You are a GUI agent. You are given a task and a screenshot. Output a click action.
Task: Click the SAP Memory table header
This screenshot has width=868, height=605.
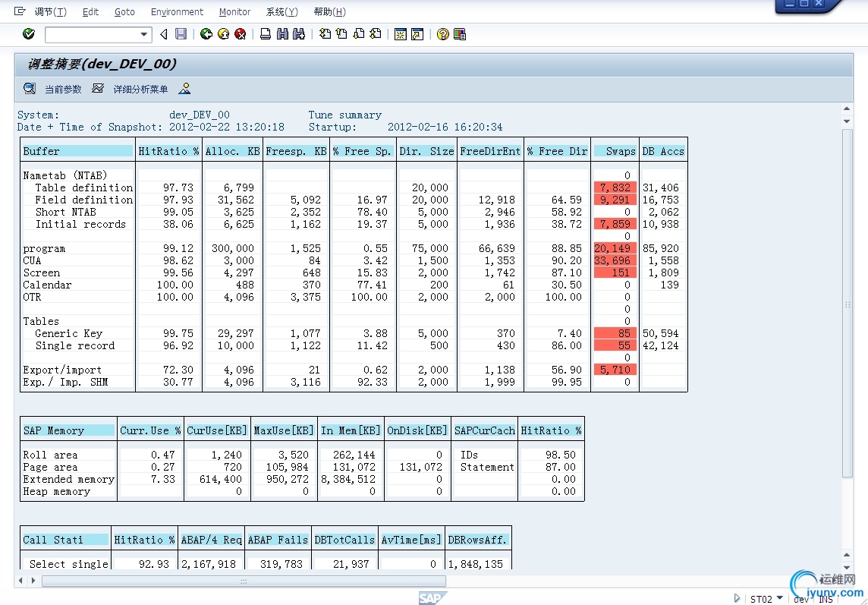[x=68, y=430]
